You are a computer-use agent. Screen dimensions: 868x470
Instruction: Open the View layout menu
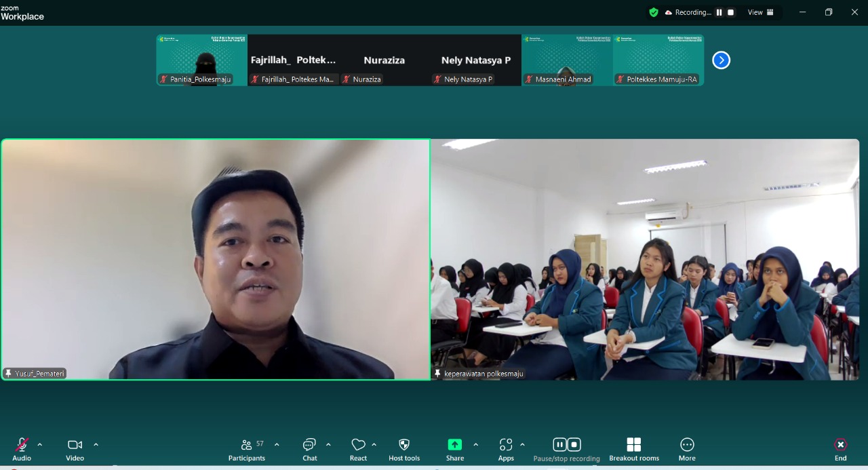[760, 12]
